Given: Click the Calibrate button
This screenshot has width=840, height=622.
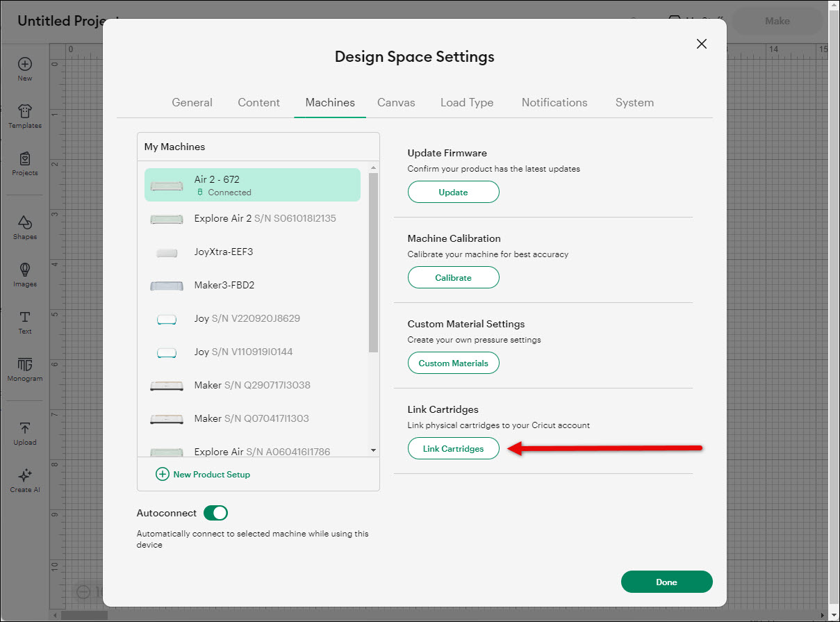Looking at the screenshot, I should pyautogui.click(x=453, y=277).
